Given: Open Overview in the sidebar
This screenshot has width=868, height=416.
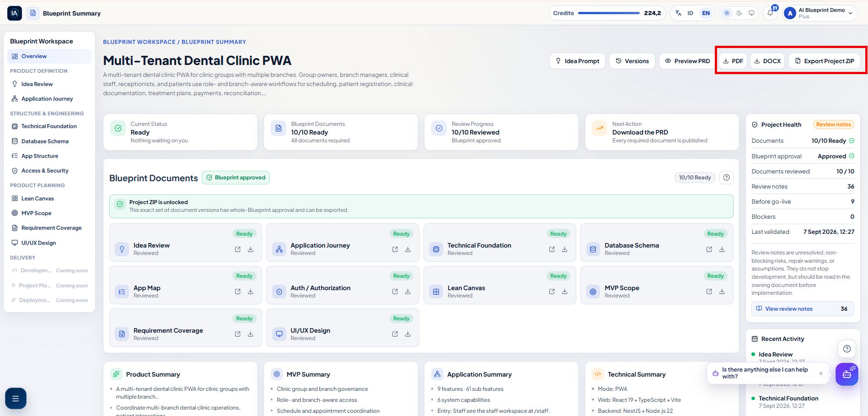Looking at the screenshot, I should [x=49, y=56].
